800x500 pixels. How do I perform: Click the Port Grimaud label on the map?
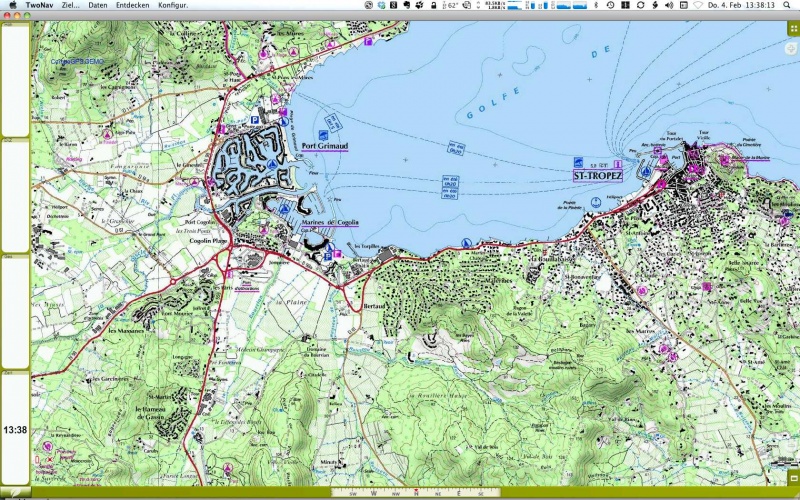coord(324,146)
